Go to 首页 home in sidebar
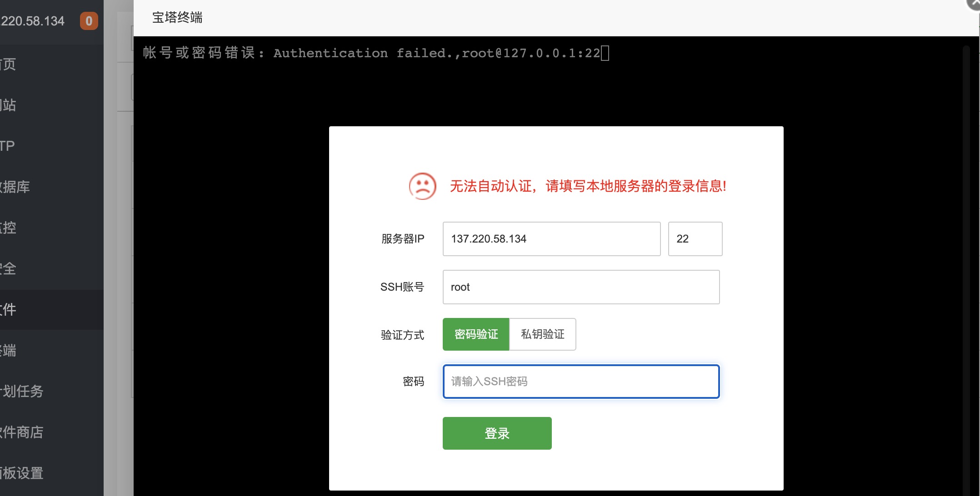 click(x=52, y=64)
